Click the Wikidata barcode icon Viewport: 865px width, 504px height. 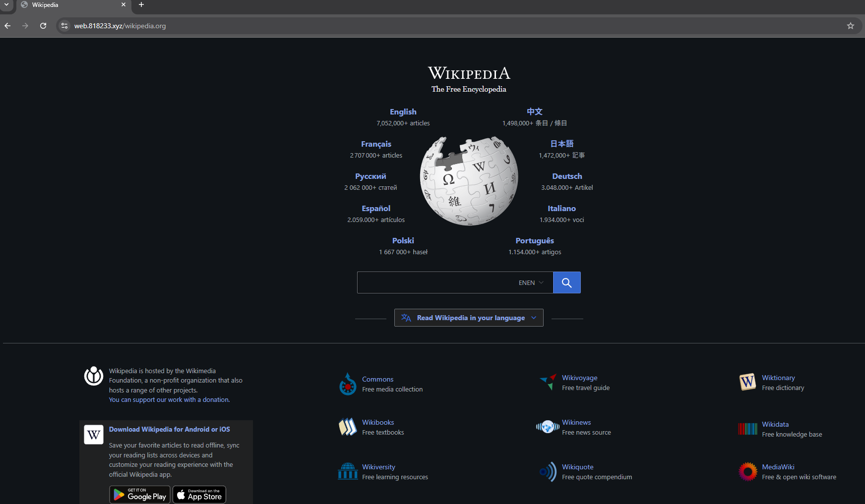click(747, 429)
